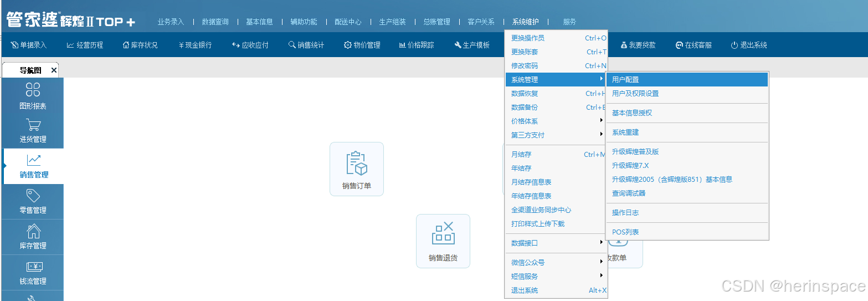Select 升级辉煌普及版 in the submenu

[x=687, y=151]
